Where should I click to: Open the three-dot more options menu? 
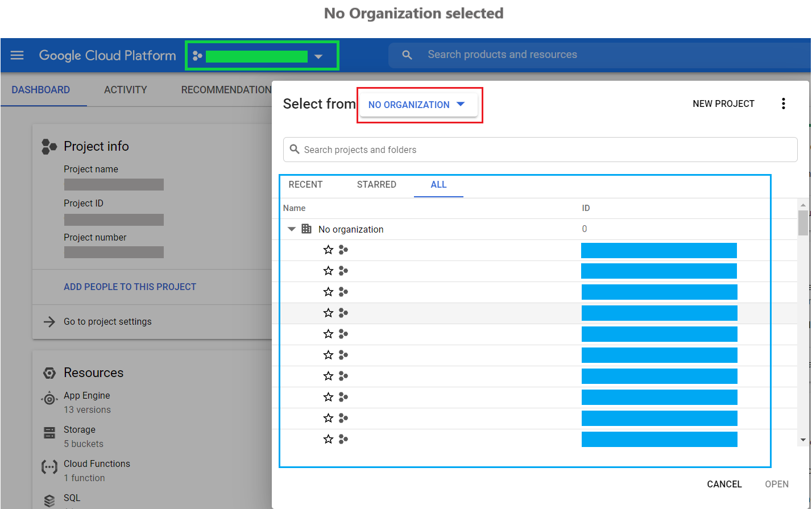pos(784,104)
